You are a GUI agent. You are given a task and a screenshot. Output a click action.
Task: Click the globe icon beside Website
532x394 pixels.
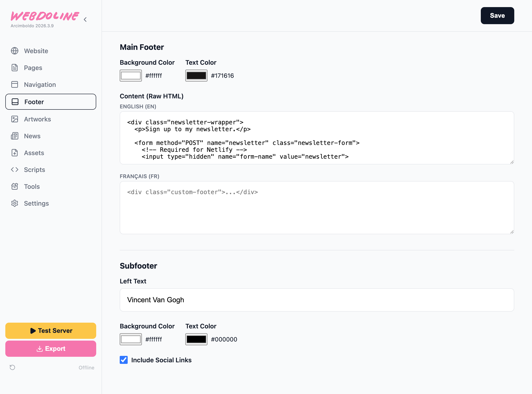[15, 51]
